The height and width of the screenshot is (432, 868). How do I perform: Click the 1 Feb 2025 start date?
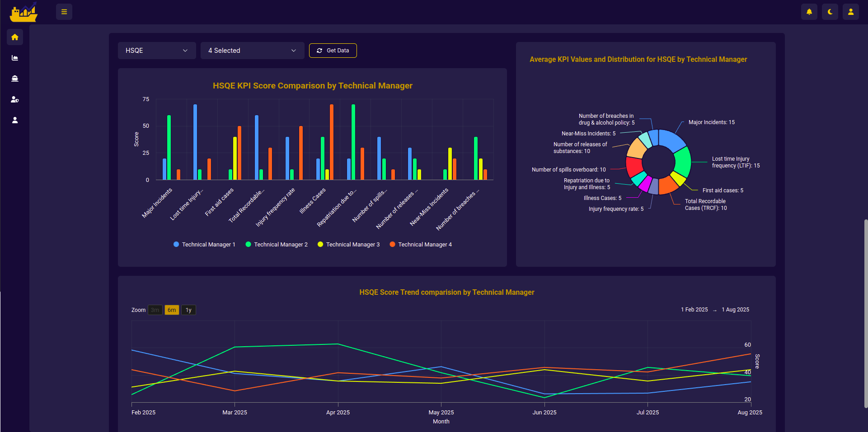tap(694, 310)
